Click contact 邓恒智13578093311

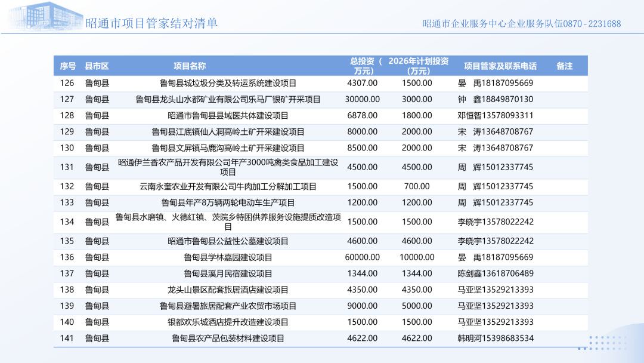click(x=496, y=115)
